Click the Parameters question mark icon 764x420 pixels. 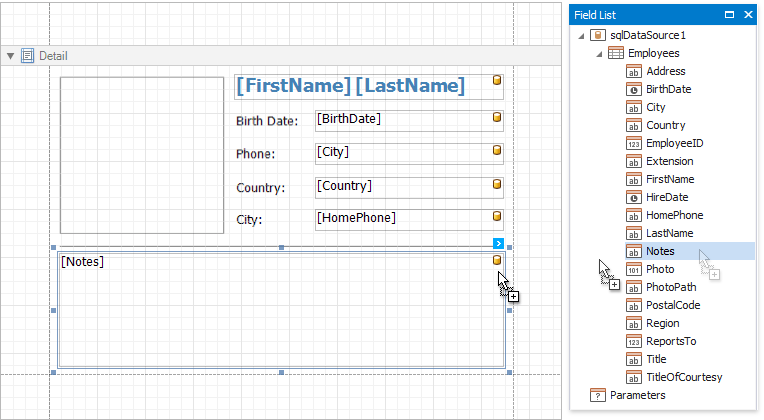click(x=598, y=395)
